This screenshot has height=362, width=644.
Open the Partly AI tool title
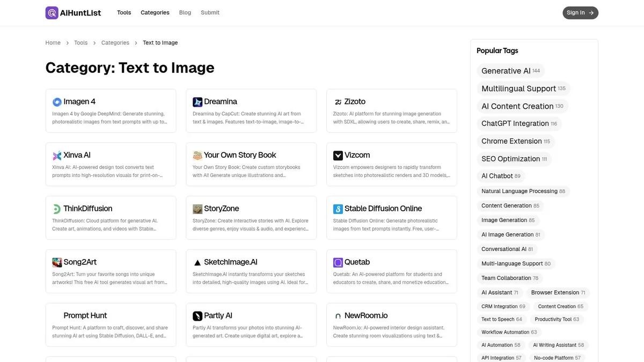tap(218, 316)
